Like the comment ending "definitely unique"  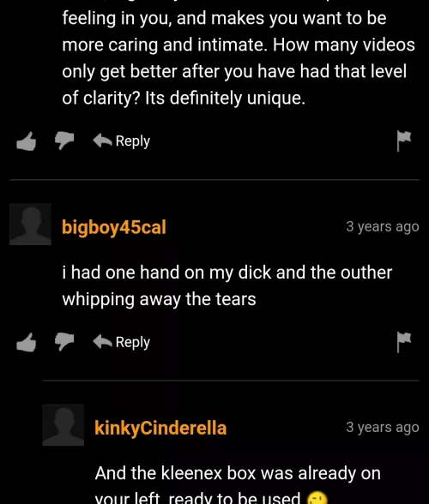click(26, 141)
